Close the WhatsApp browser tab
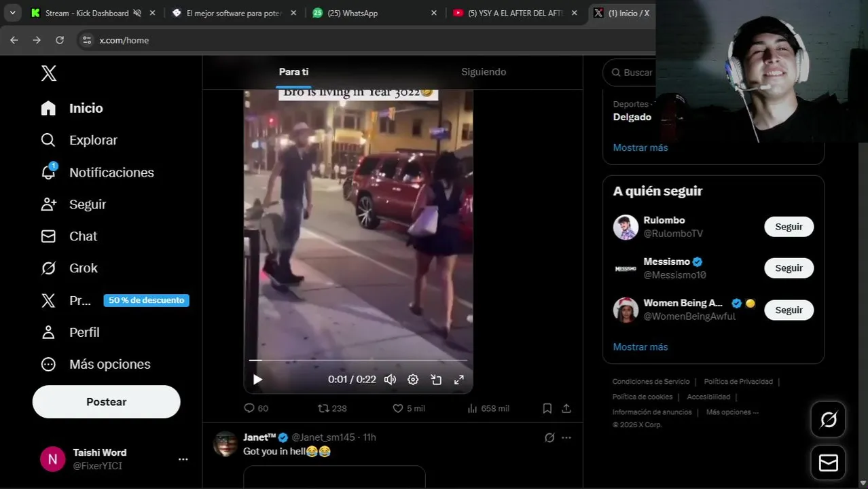This screenshot has height=489, width=868. pos(434,13)
